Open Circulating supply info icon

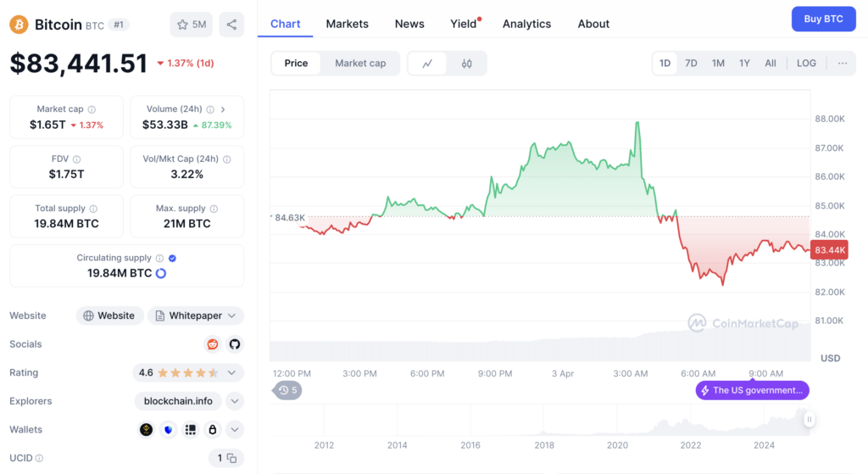[x=160, y=258]
